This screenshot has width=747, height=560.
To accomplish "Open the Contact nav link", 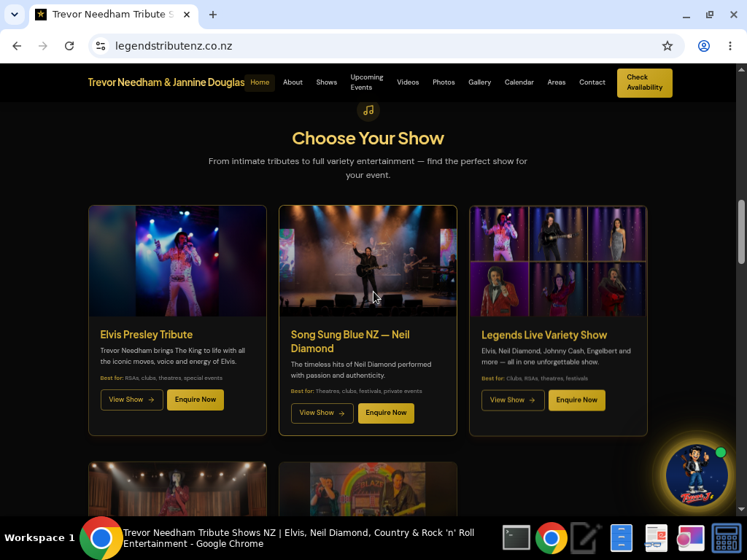I will click(x=592, y=82).
